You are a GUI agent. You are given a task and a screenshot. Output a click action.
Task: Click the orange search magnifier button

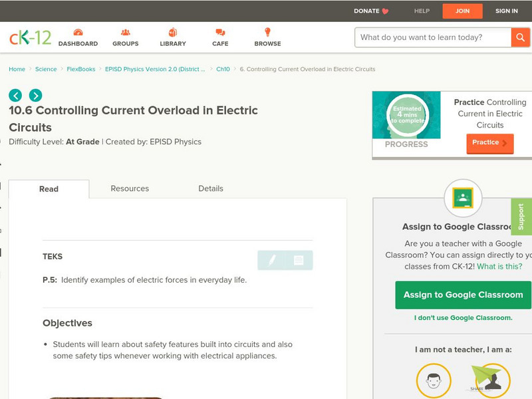(520, 37)
